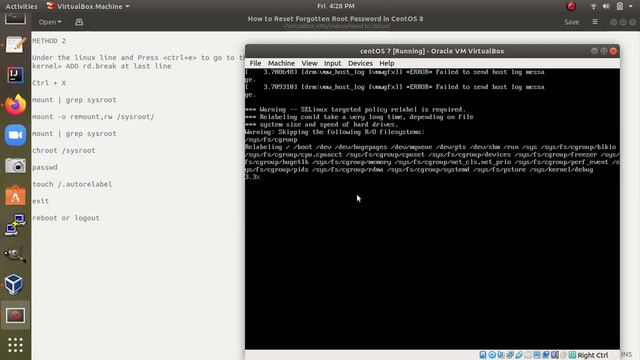Click the 'Right Ctrl' host key label
Screen dimensions: 640x360
[593, 355]
